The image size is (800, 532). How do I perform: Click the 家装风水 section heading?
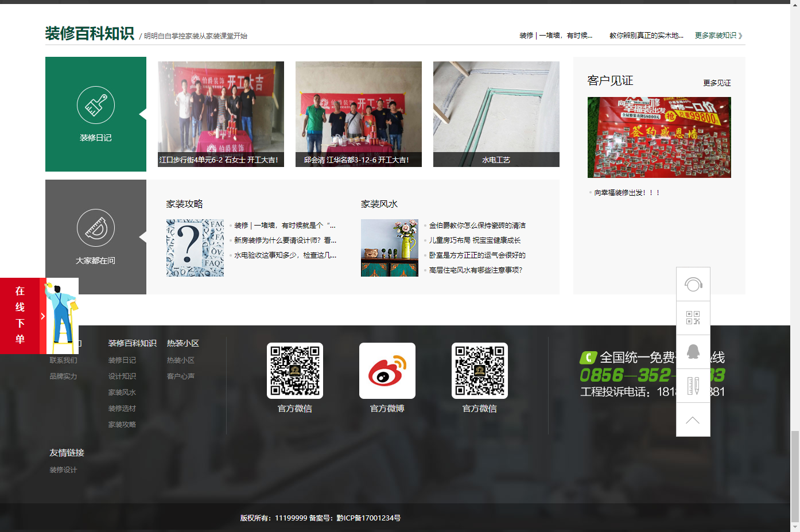click(379, 204)
